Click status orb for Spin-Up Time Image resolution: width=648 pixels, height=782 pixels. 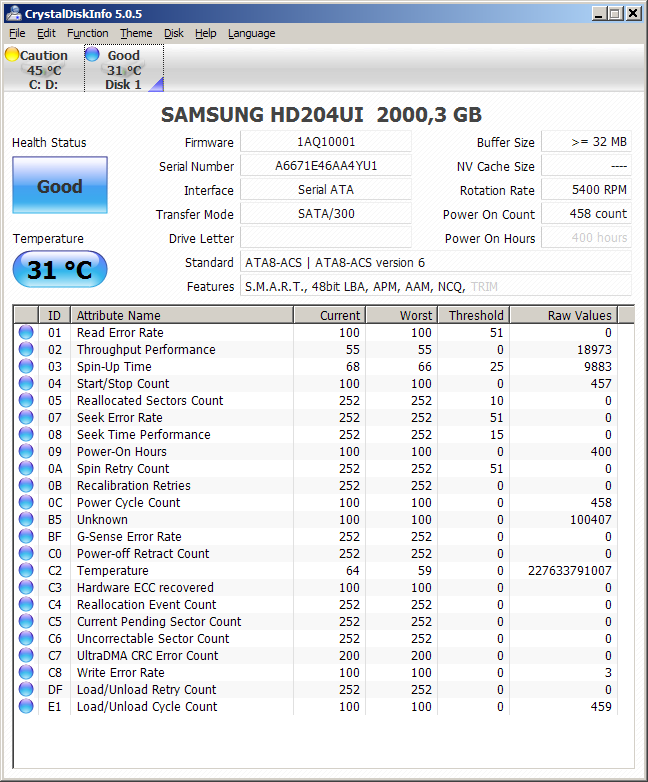(26, 366)
